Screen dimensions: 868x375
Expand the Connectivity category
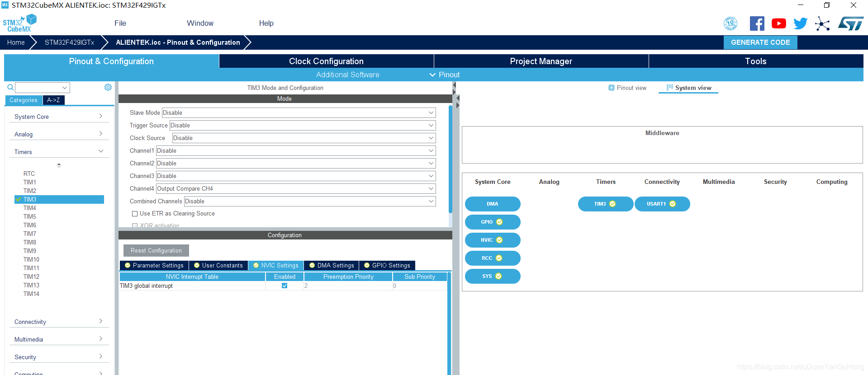[59, 322]
